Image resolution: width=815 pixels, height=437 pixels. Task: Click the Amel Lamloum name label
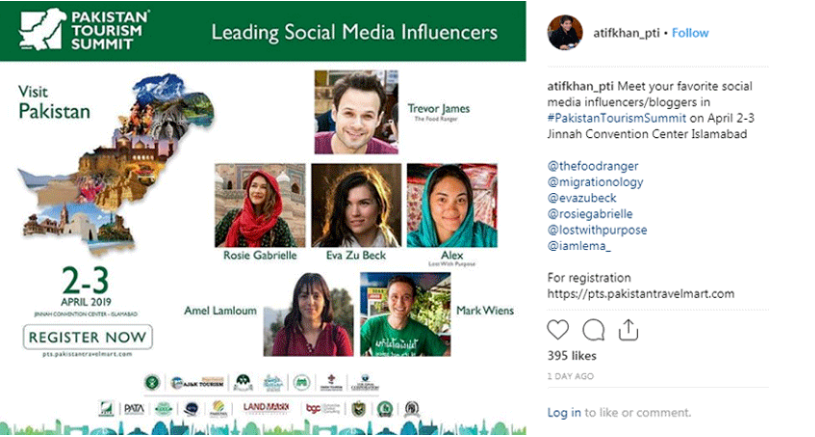[x=220, y=311]
